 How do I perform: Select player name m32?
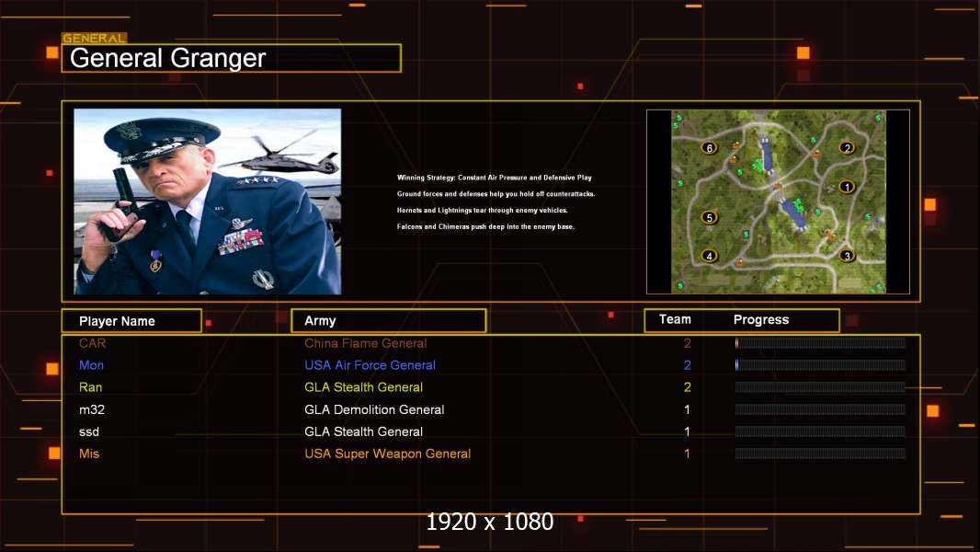[92, 409]
